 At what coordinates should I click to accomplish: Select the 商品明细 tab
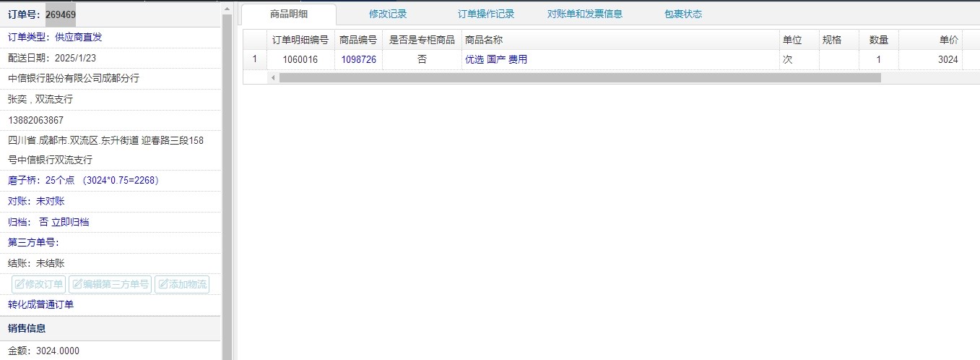tap(289, 14)
